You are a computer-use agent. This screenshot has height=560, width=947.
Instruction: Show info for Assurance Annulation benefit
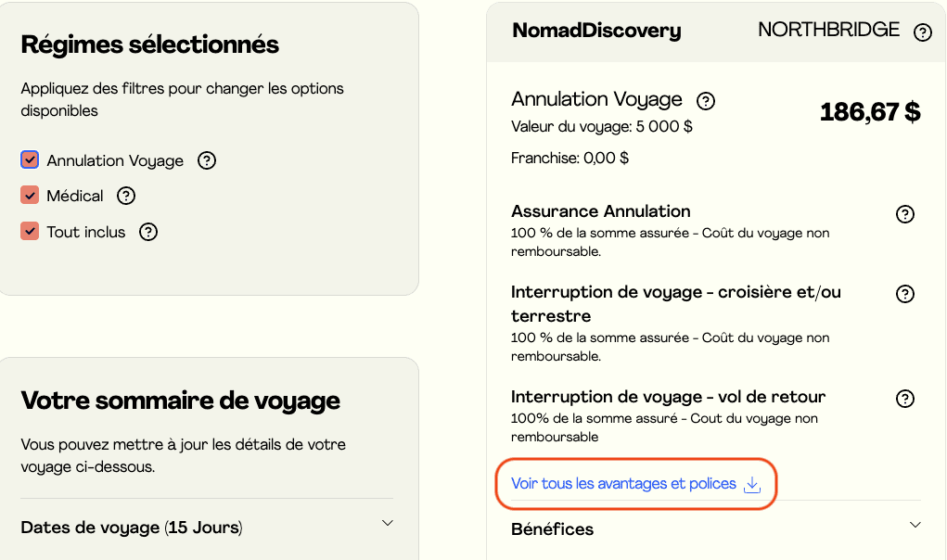click(905, 214)
